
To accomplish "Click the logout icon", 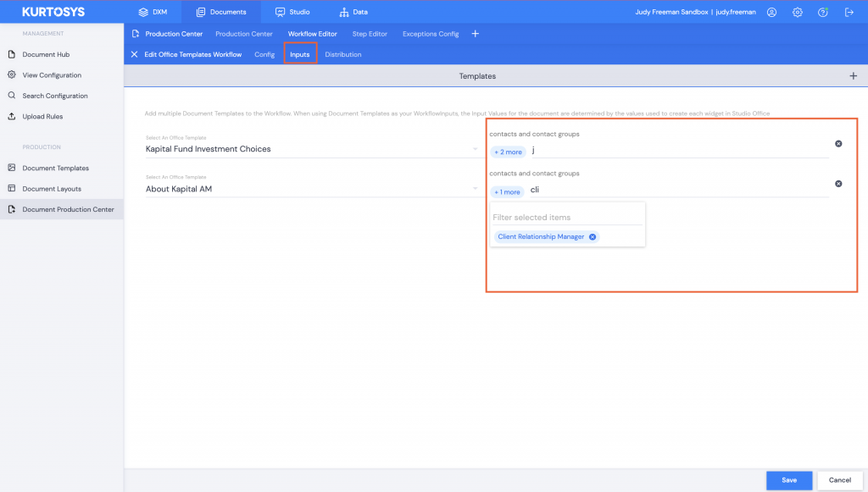I will pos(849,12).
